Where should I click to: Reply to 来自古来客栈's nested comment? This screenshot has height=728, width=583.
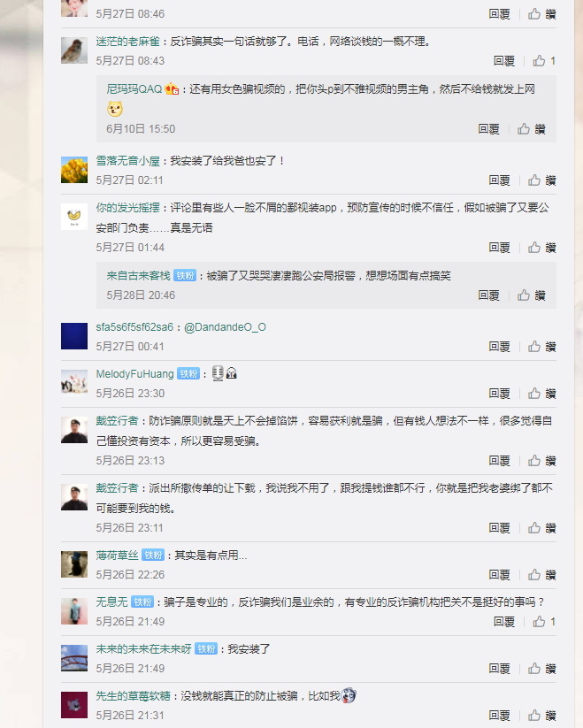tap(488, 295)
